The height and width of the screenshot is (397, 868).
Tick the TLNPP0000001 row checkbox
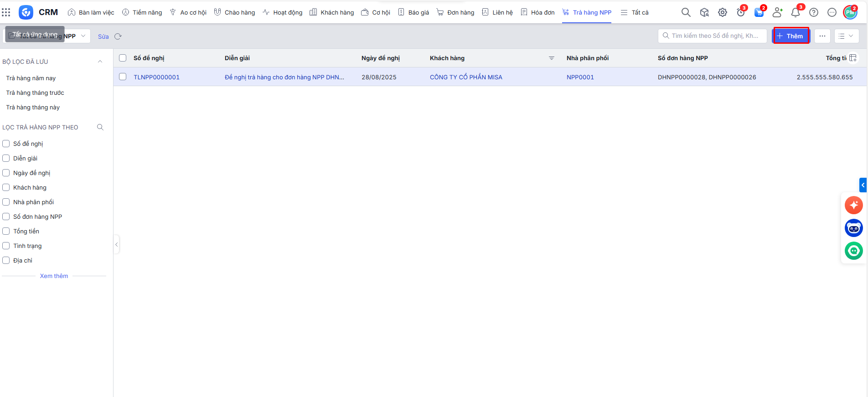[123, 77]
